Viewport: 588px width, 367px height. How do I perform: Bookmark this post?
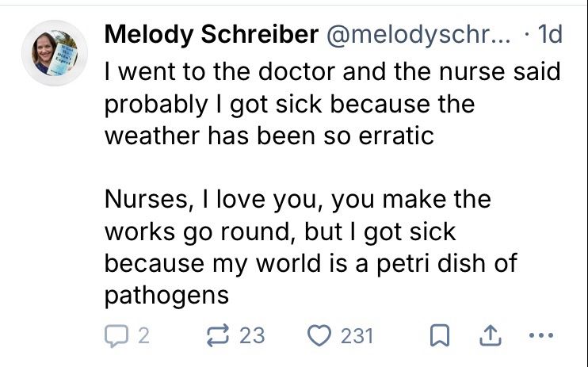(x=439, y=336)
